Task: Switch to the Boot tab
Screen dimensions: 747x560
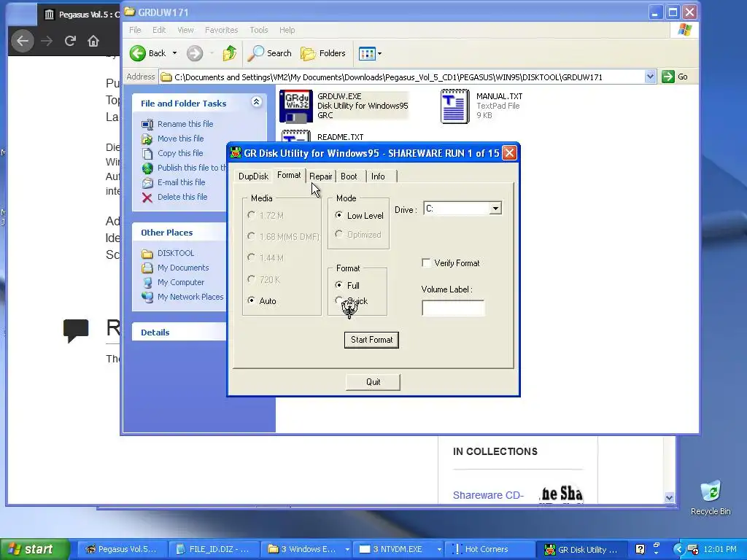Action: click(349, 176)
